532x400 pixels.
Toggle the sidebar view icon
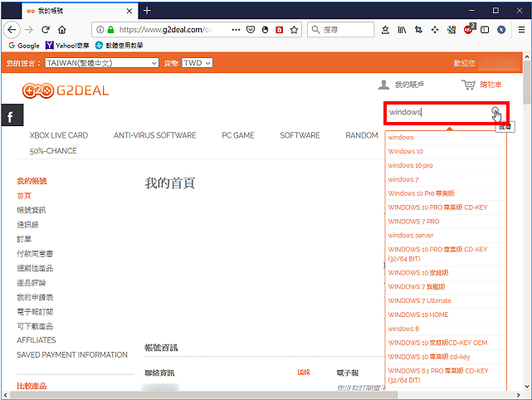485,30
